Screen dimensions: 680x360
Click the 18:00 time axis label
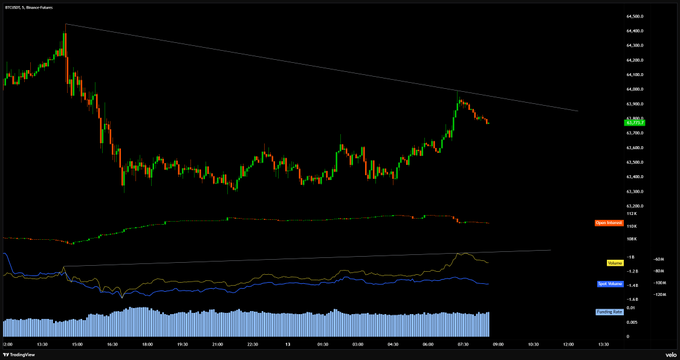click(147, 344)
